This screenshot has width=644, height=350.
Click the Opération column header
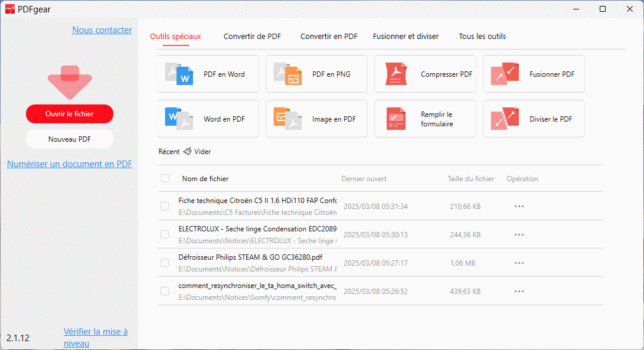[x=522, y=179]
